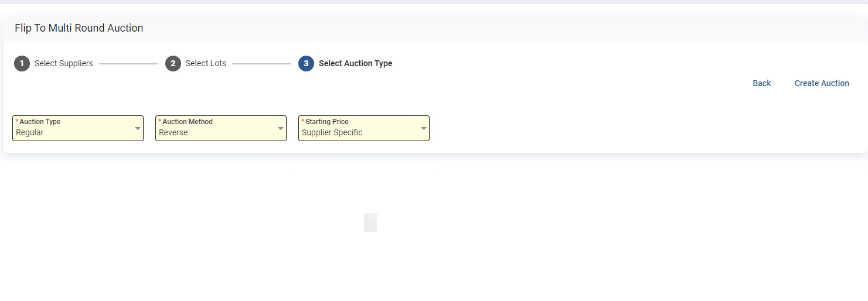Click the Select Auction Type step label
This screenshot has height=301, width=868.
pos(355,63)
